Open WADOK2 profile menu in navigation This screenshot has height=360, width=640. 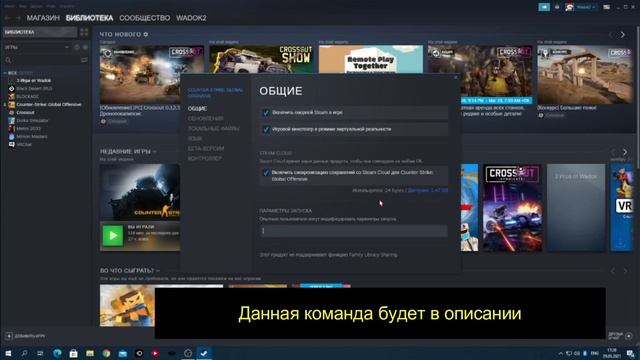pyautogui.click(x=191, y=18)
